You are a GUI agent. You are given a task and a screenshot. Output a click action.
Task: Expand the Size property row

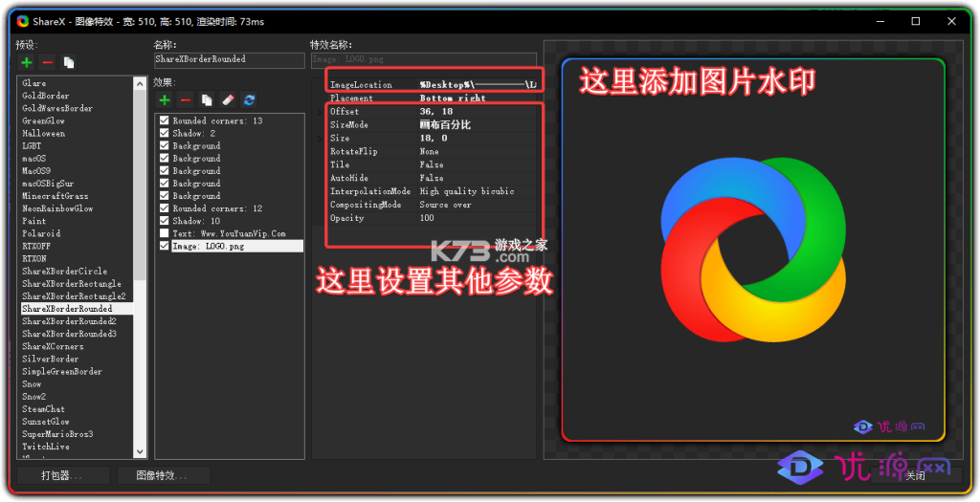[320, 138]
